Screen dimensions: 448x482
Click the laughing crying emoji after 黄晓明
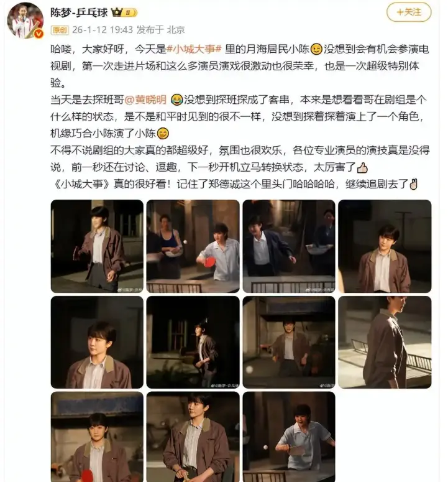coord(176,100)
